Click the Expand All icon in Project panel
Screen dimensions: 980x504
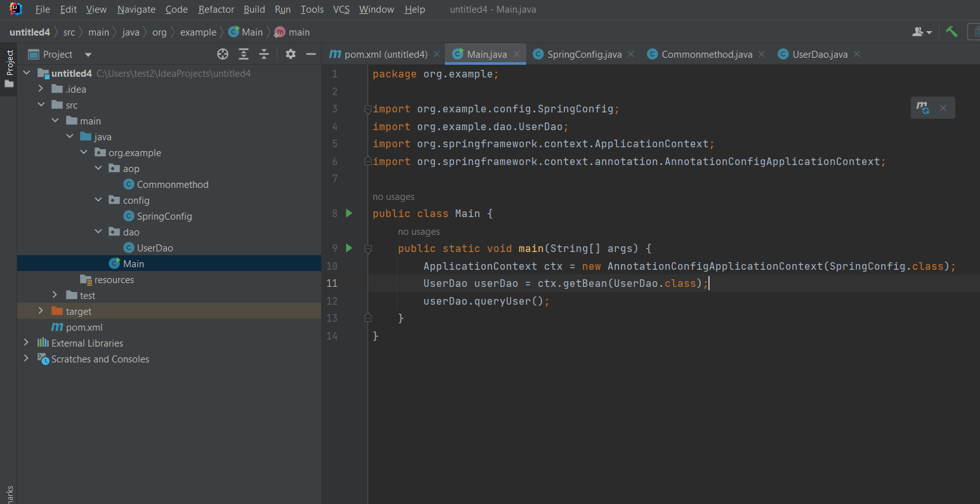click(244, 54)
